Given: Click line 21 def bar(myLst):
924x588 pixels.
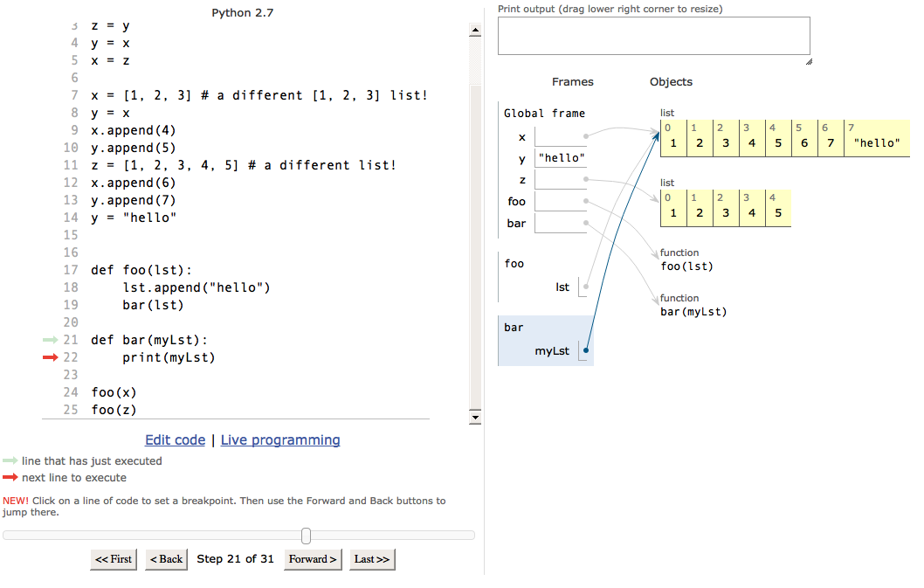Looking at the screenshot, I should (149, 340).
